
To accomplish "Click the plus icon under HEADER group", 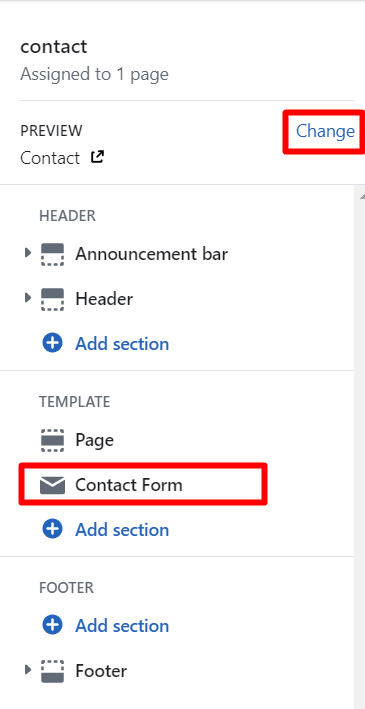I will [52, 344].
